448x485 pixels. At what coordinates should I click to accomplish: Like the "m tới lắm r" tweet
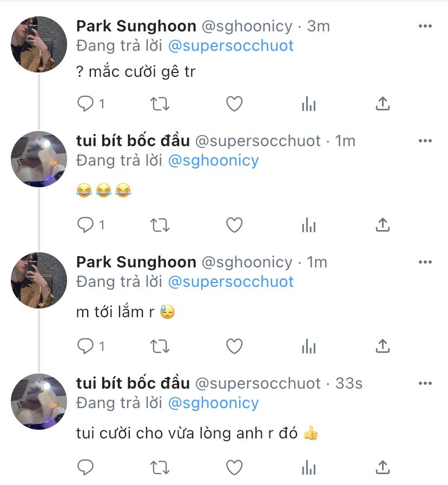(234, 345)
